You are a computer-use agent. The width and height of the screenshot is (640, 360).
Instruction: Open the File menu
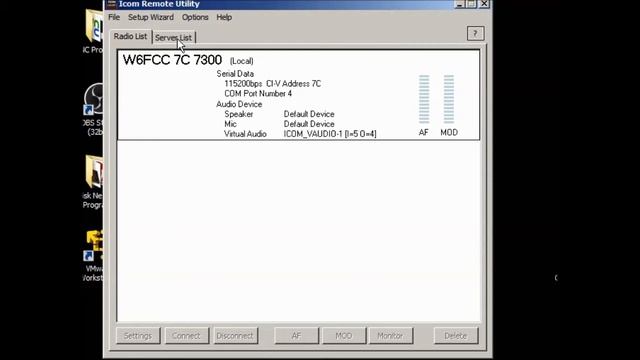pyautogui.click(x=114, y=17)
